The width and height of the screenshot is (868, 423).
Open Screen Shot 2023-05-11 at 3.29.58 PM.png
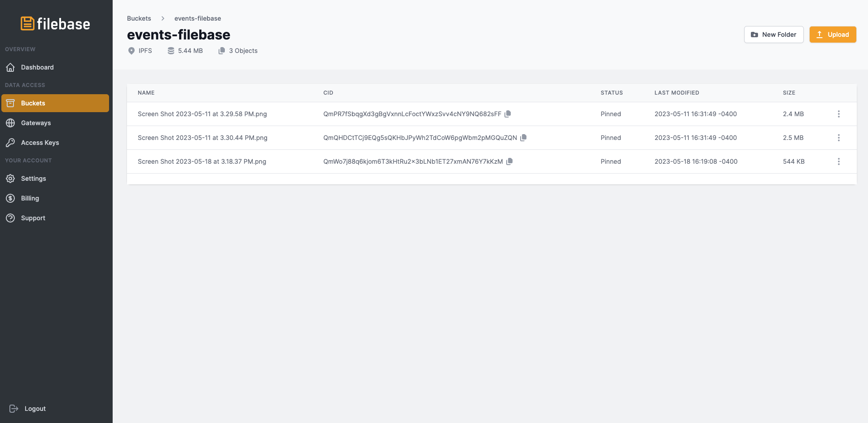click(202, 114)
